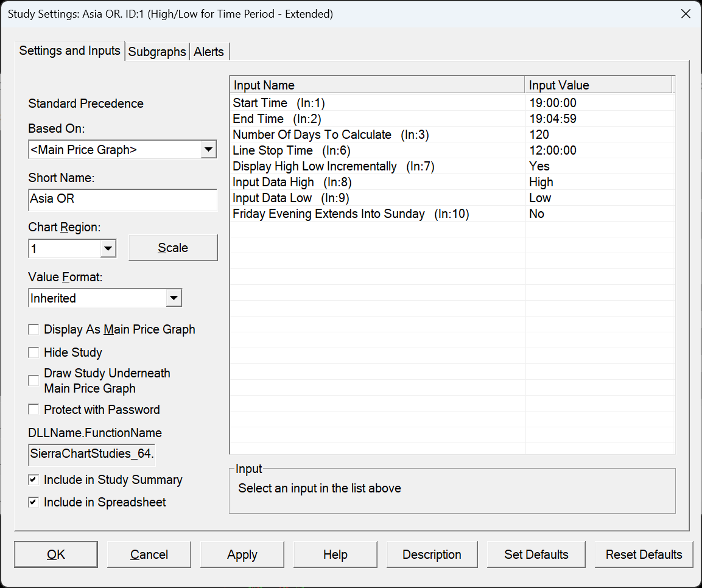Click the Scale button
The image size is (702, 588).
173,248
